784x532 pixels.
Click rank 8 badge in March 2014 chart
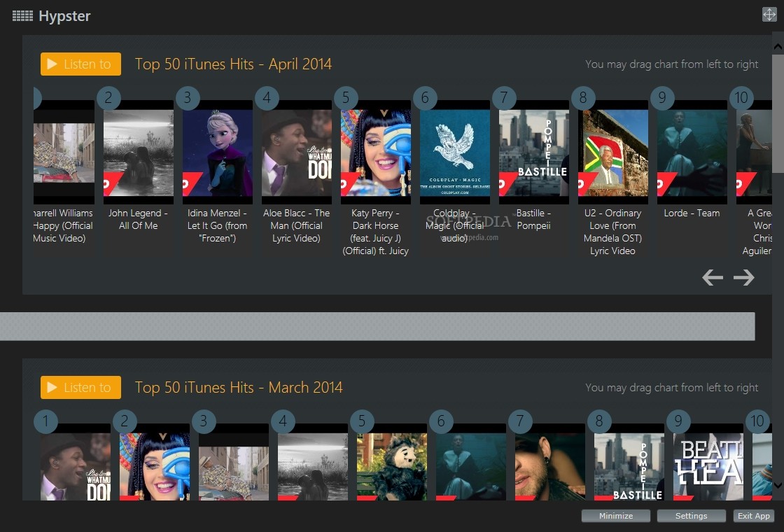(x=599, y=421)
